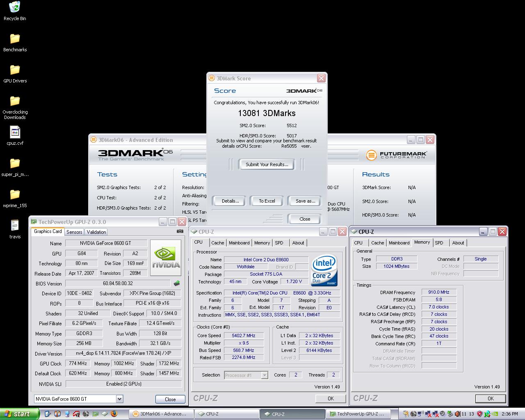Click the taskbar clock showing 2:36 PM
The width and height of the screenshot is (525, 420).
509,414
